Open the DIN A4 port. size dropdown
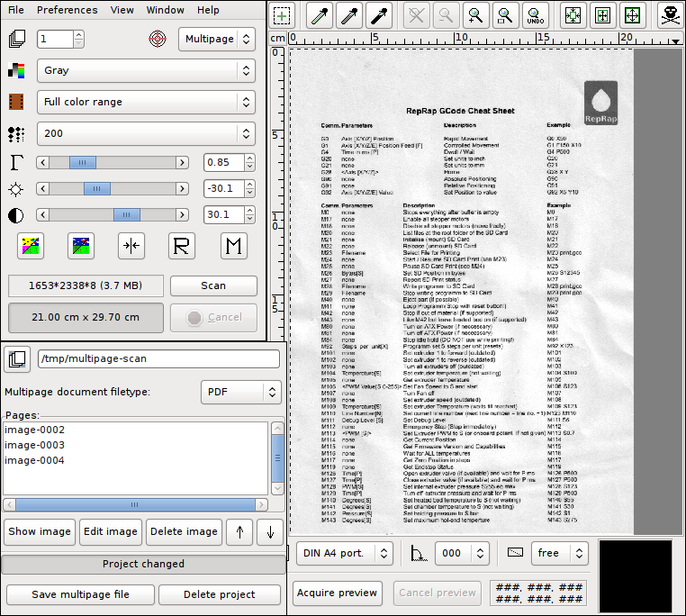 click(x=344, y=553)
